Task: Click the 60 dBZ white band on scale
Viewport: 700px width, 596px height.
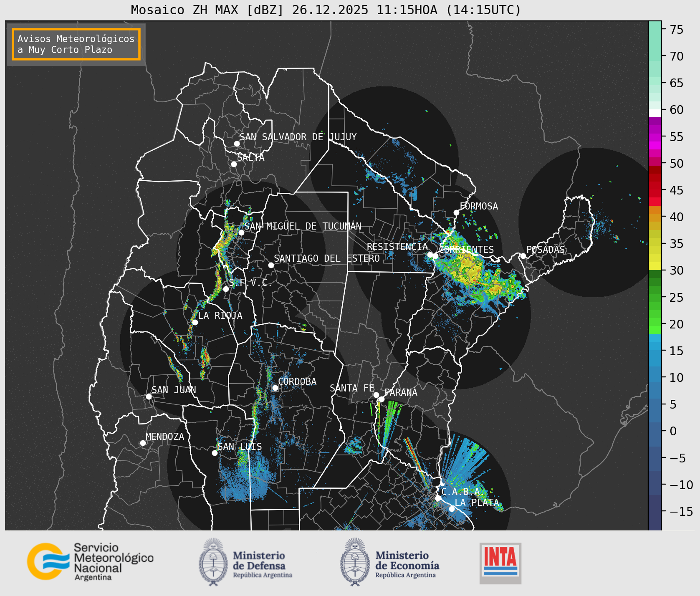Action: click(655, 113)
